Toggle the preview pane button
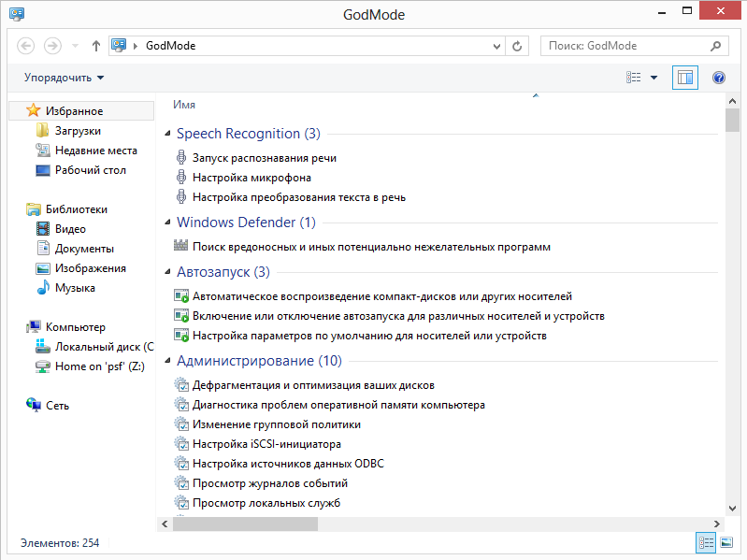Screen dimensions: 747x560 coord(684,78)
